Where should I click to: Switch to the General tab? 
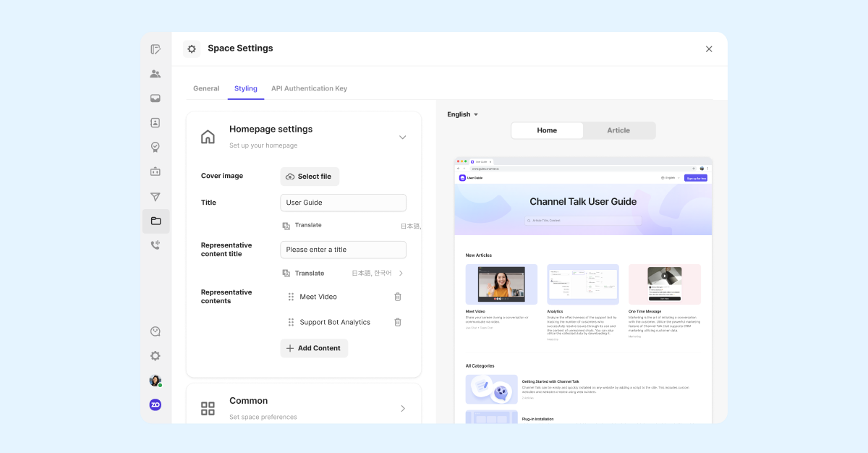(206, 88)
